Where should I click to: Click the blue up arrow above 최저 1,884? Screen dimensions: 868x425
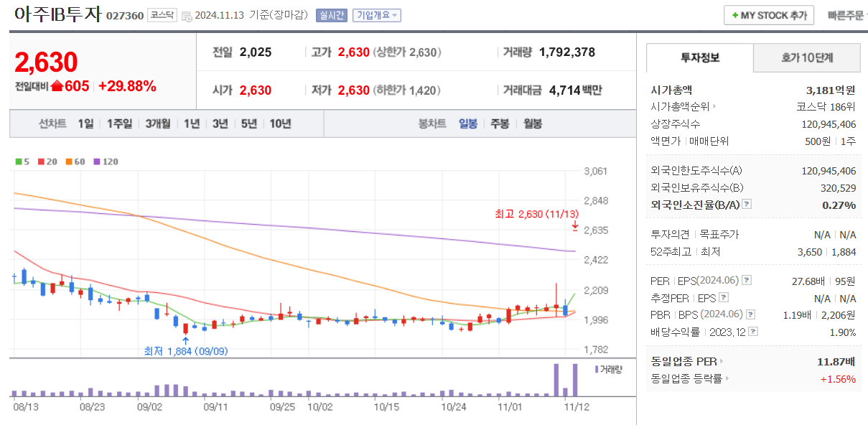186,340
